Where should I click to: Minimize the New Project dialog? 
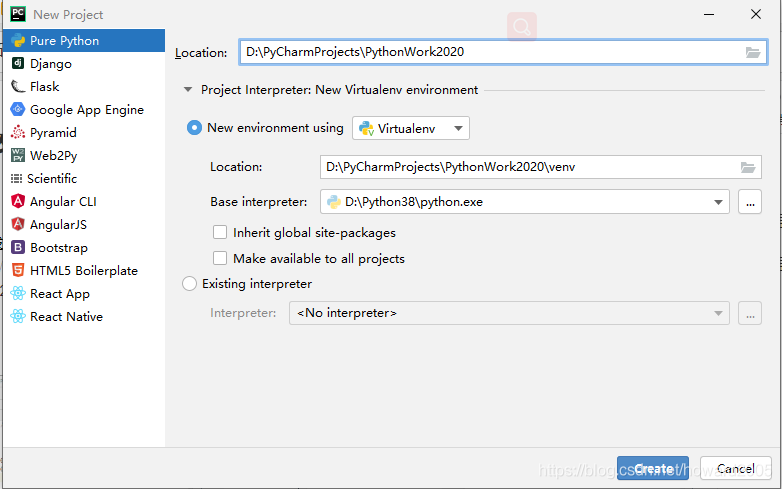[x=709, y=14]
